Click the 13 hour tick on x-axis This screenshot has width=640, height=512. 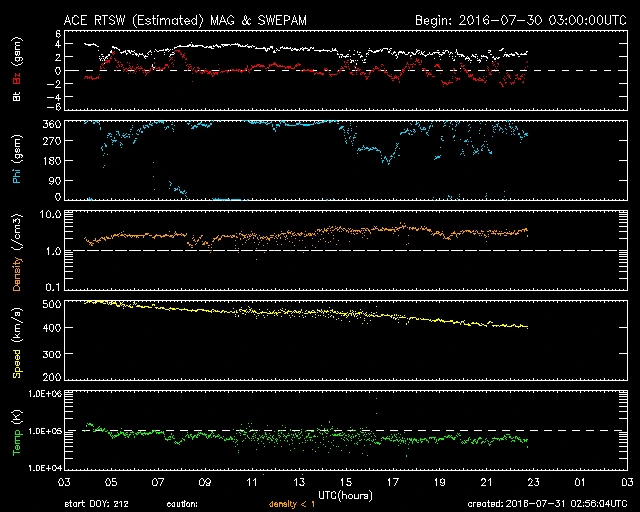click(300, 483)
